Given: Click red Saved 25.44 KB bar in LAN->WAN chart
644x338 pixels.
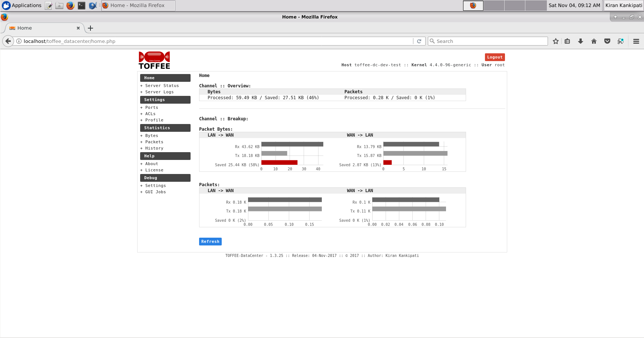Looking at the screenshot, I should 280,162.
